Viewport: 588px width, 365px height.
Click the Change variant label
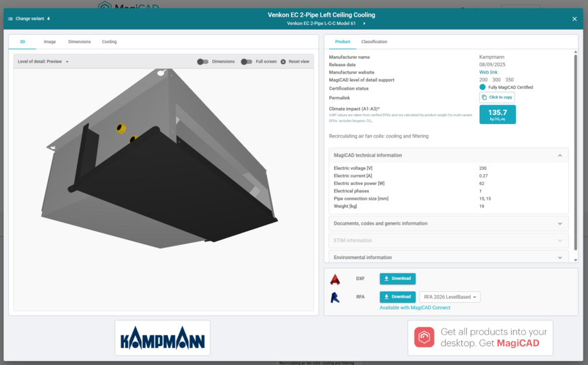30,19
